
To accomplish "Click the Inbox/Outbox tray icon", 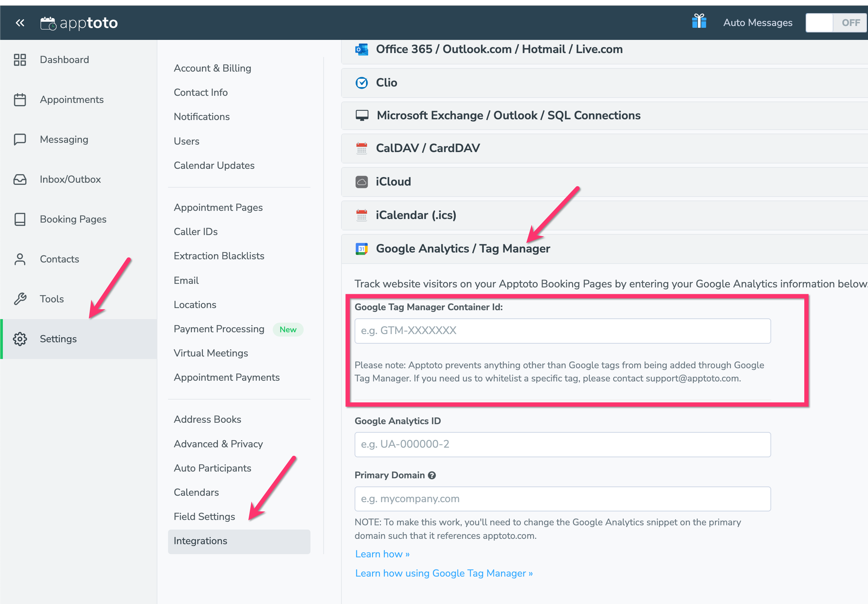I will (x=20, y=179).
